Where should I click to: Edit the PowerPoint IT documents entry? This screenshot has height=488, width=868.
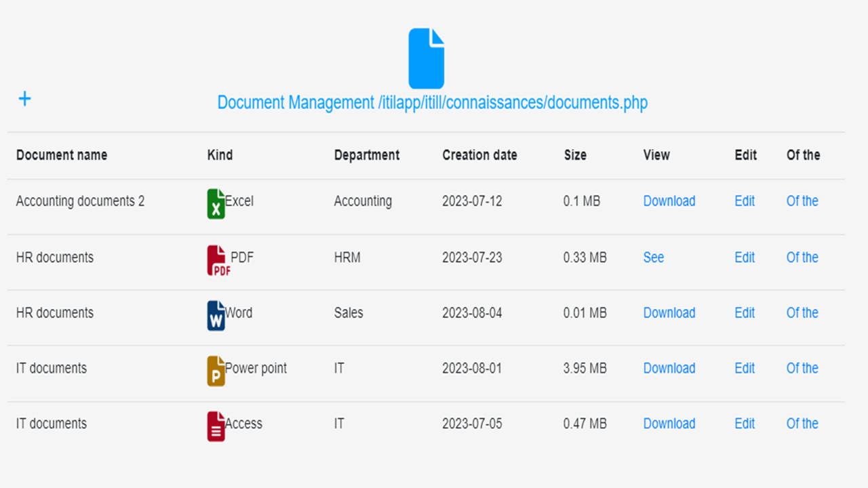(745, 369)
